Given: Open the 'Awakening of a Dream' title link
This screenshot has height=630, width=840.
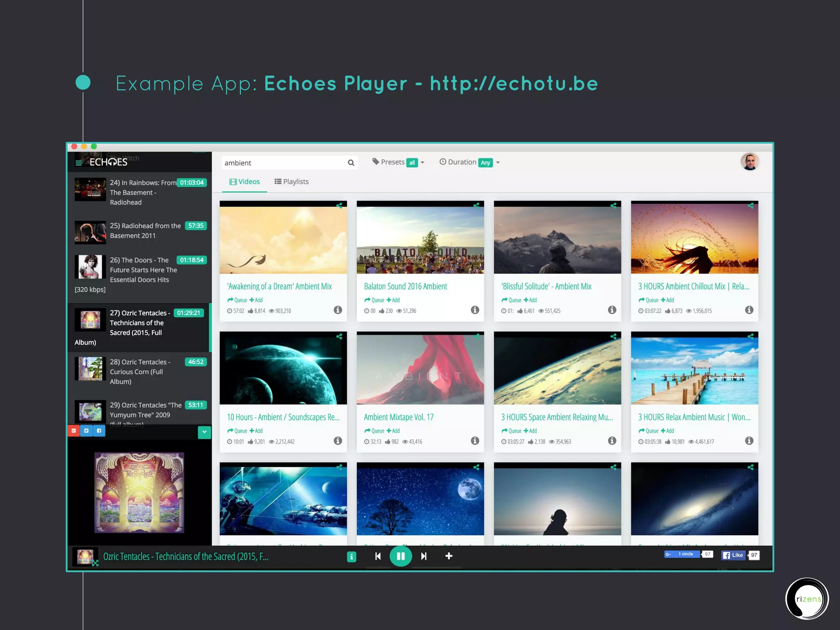Looking at the screenshot, I should 279,286.
